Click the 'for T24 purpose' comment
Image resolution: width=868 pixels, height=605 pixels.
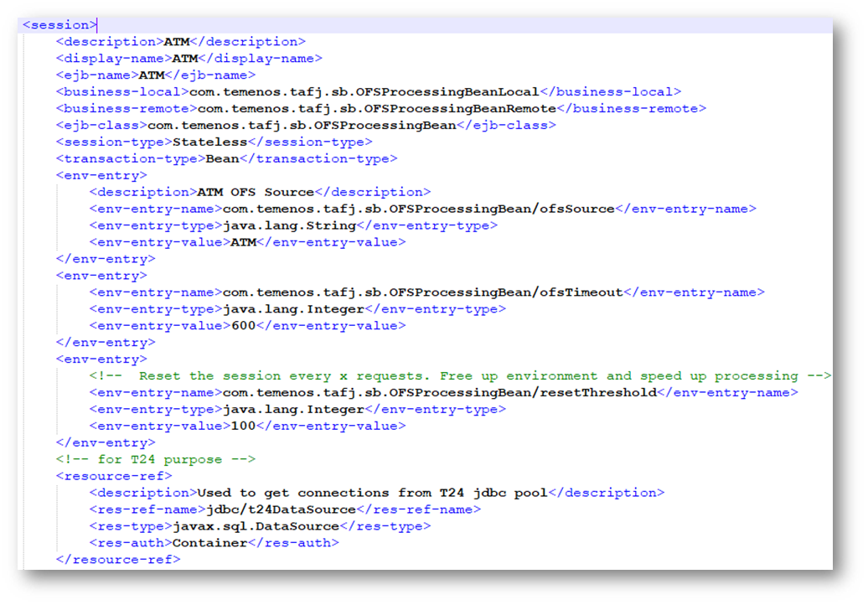pyautogui.click(x=155, y=459)
